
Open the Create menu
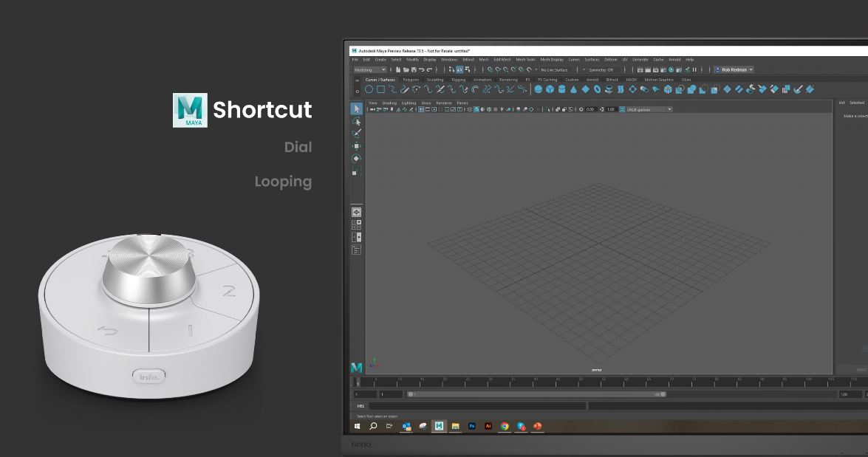point(380,60)
